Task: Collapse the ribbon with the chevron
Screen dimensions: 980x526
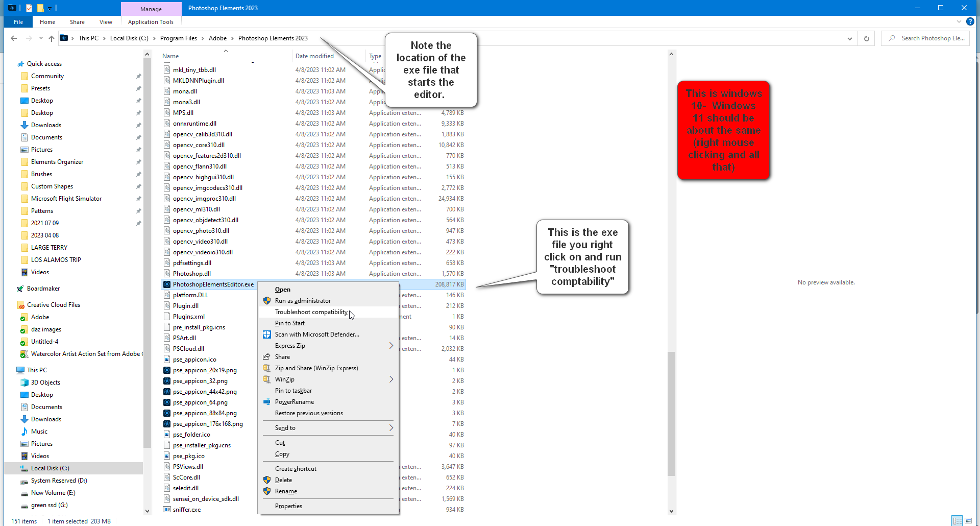Action: tap(959, 22)
